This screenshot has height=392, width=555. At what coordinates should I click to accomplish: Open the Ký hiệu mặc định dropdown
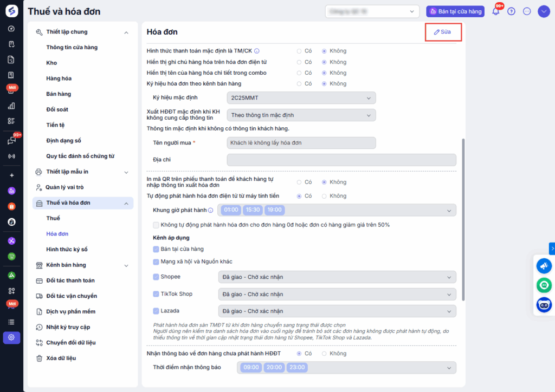tap(301, 98)
